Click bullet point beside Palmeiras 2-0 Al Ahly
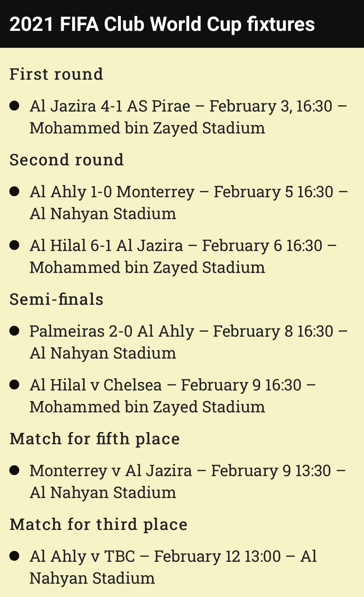This screenshot has width=364, height=597. click(14, 331)
